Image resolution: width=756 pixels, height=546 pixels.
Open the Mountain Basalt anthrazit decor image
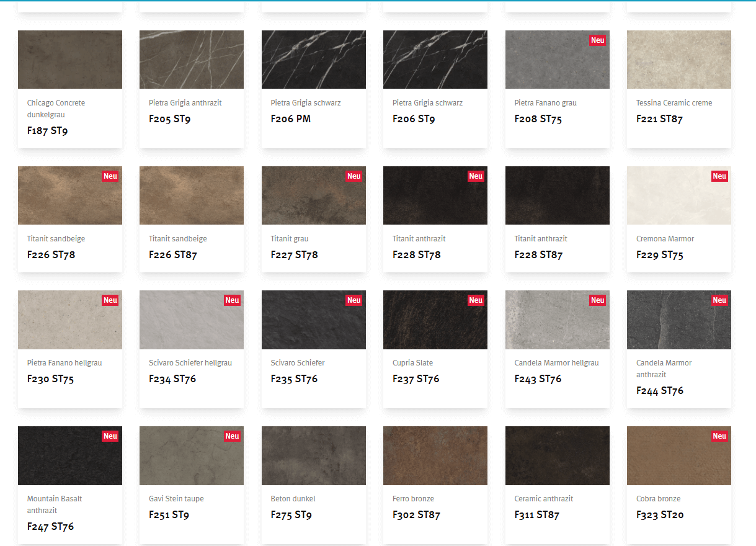[x=70, y=455]
